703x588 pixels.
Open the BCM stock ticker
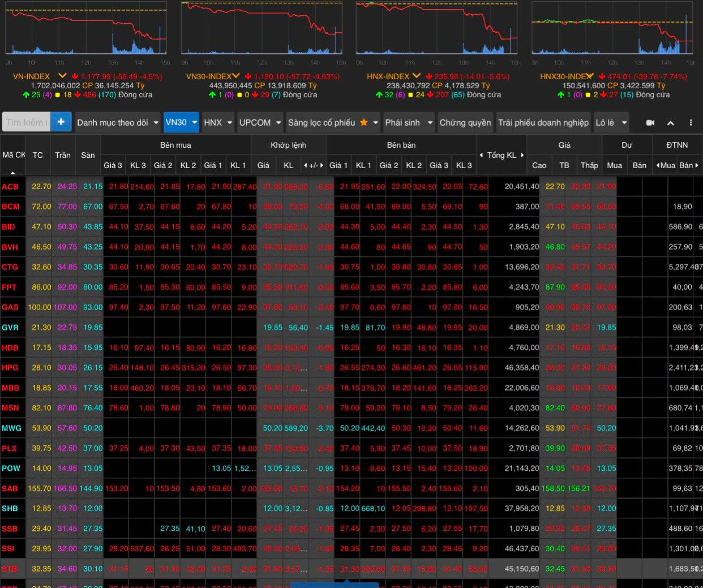[x=11, y=207]
